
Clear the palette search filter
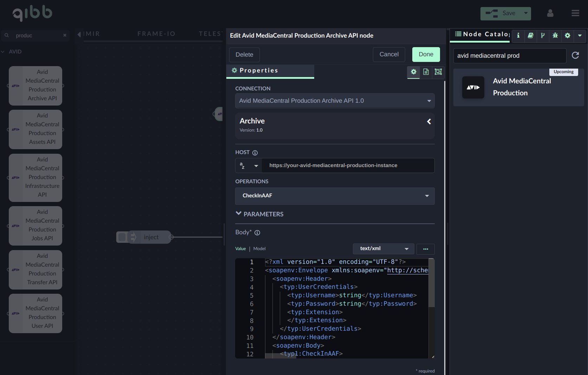coord(65,36)
